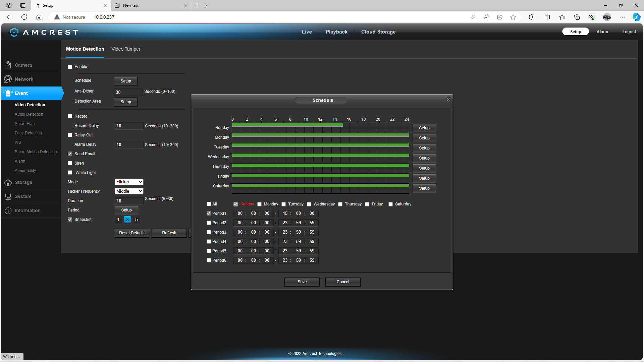Viewport: 644px width, 362px height.
Task: Open new browser tab plus
Action: pos(197,5)
